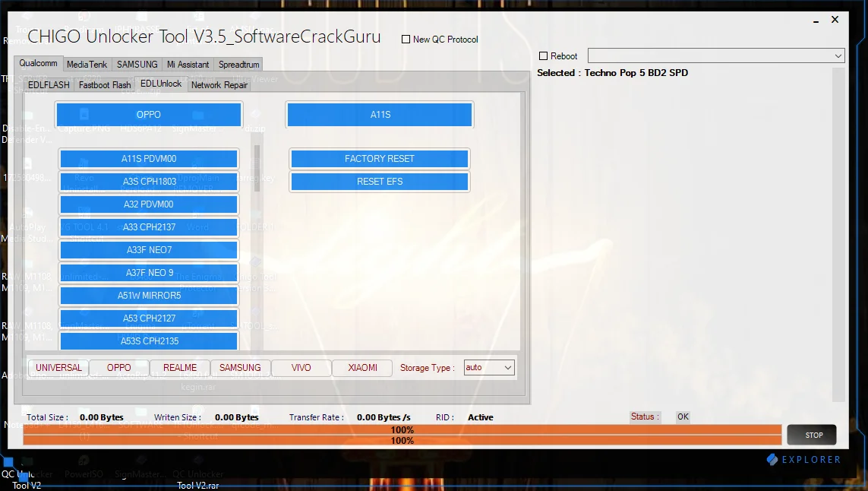Choose model A3S CPH1803

coord(149,181)
